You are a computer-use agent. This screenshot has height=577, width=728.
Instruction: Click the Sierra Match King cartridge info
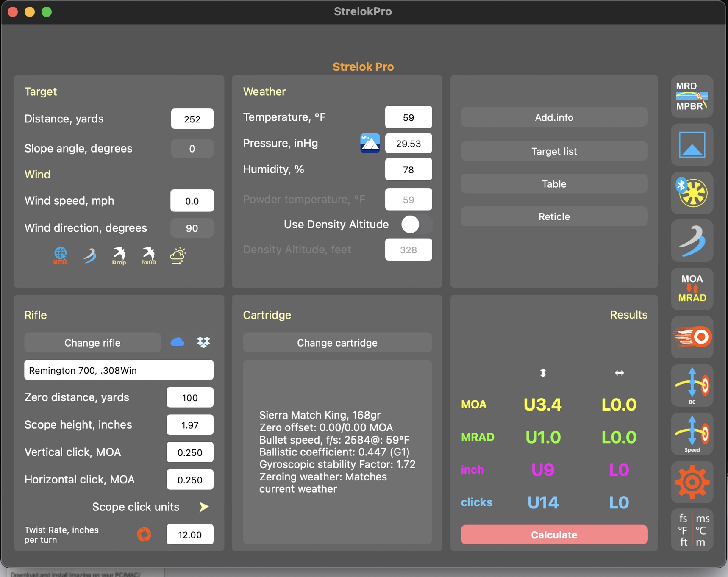[x=337, y=452]
